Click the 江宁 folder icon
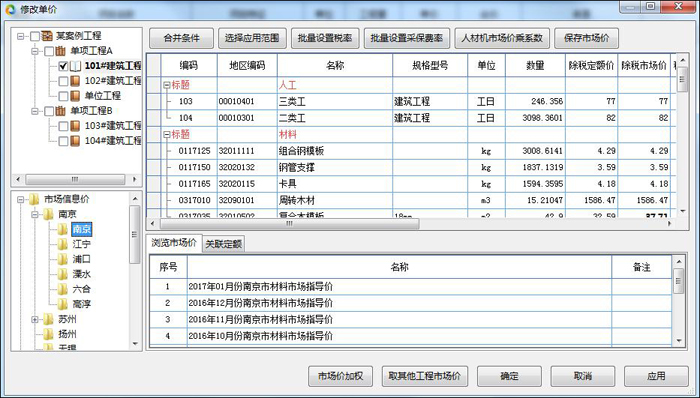Image resolution: width=700 pixels, height=398 pixels. coord(63,244)
